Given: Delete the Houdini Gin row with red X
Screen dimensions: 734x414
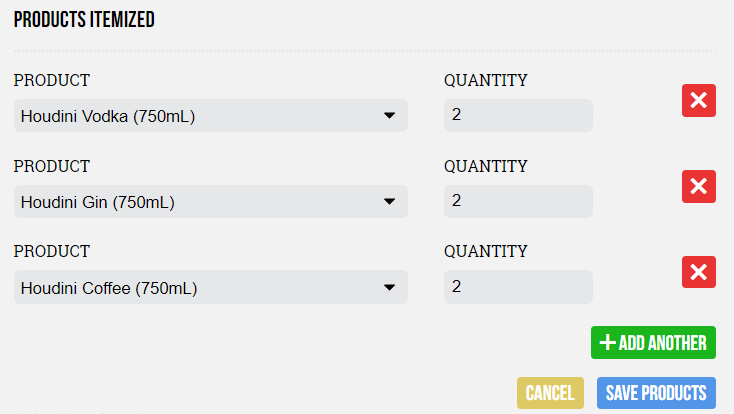Looking at the screenshot, I should coord(698,186).
